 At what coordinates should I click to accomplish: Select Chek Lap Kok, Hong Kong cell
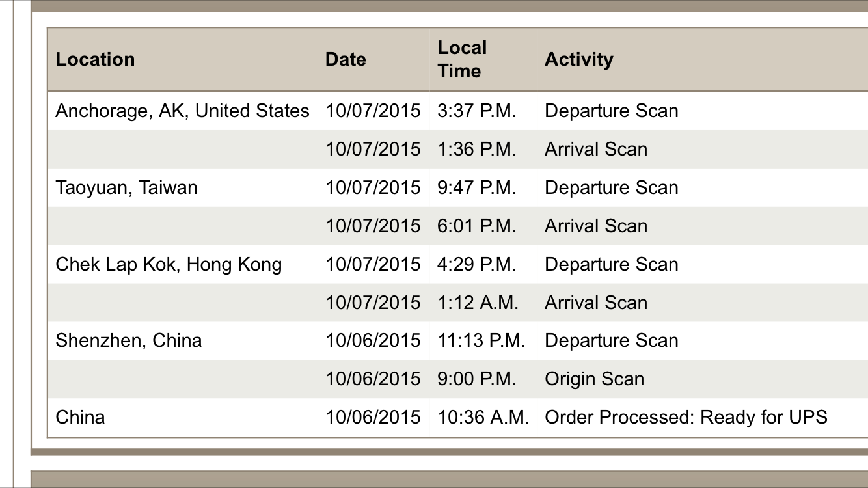click(x=169, y=264)
